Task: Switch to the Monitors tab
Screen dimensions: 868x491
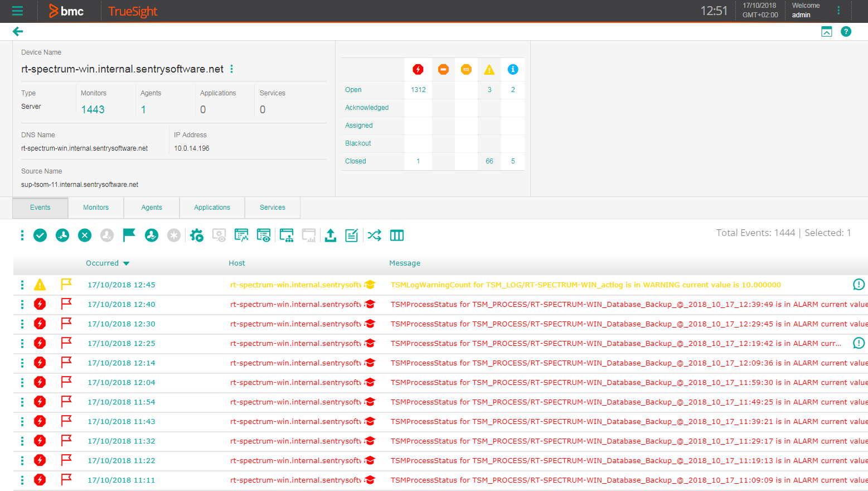Action: [95, 207]
